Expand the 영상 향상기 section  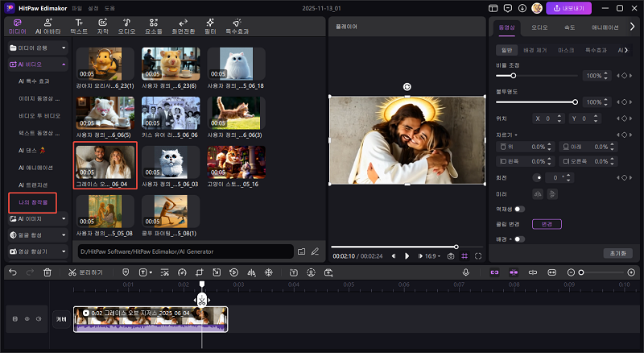point(38,251)
